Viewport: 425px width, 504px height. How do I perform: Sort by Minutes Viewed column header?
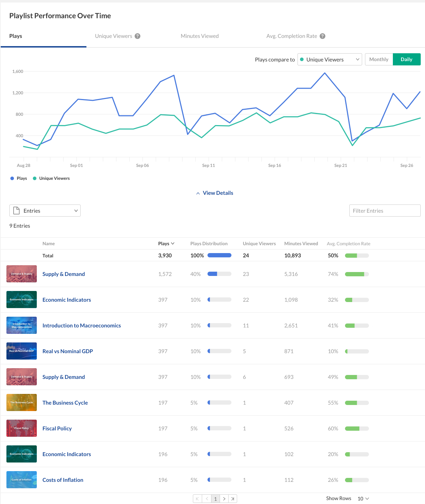pos(301,243)
